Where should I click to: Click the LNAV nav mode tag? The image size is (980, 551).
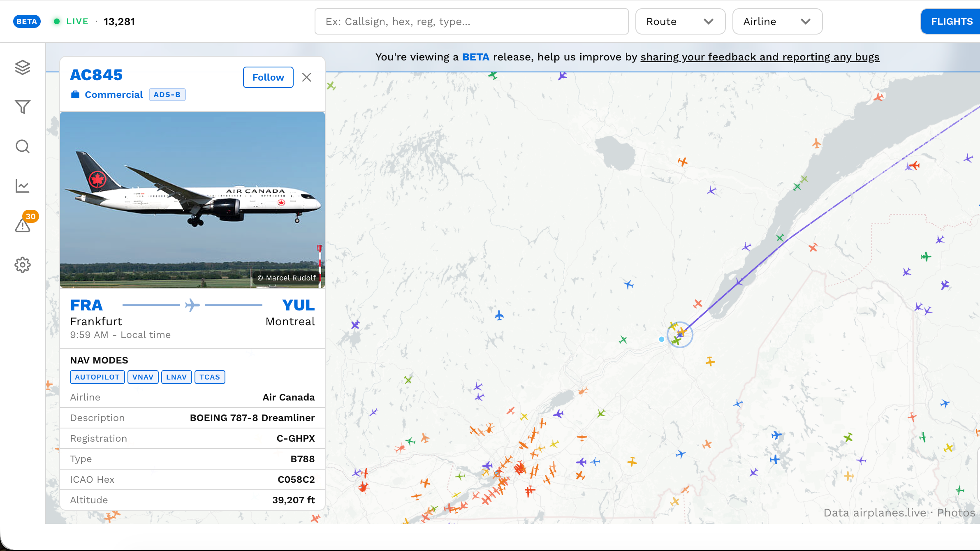pos(176,377)
